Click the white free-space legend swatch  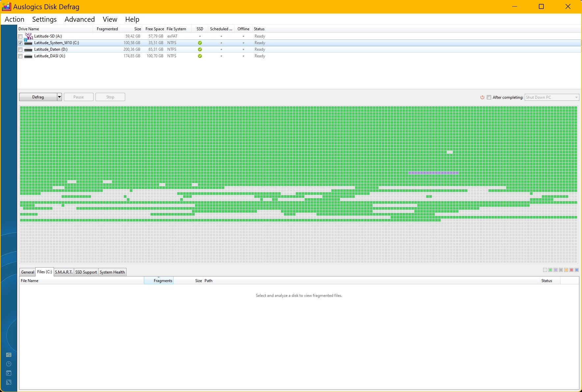tap(545, 270)
